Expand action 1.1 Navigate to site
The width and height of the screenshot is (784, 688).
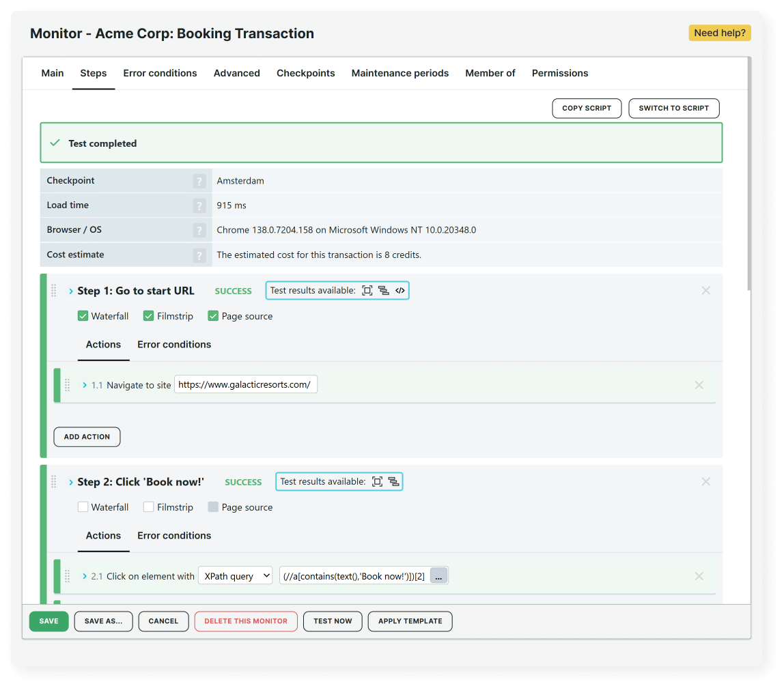click(x=84, y=384)
